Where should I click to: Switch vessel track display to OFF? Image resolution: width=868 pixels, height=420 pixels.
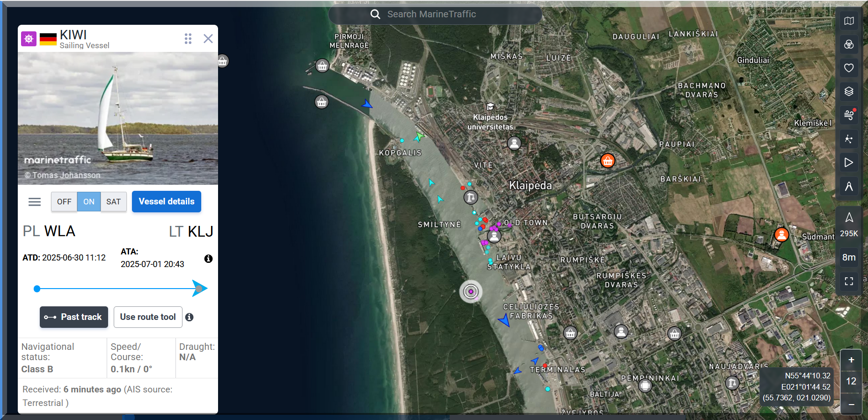[64, 202]
